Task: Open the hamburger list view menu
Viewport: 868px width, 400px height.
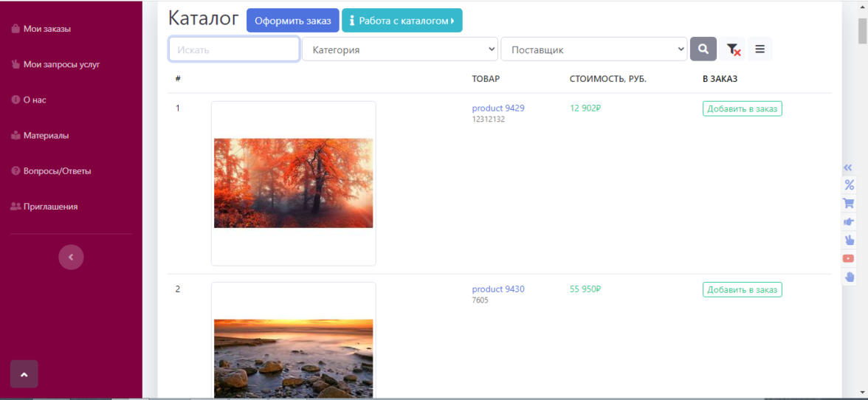Action: click(759, 49)
